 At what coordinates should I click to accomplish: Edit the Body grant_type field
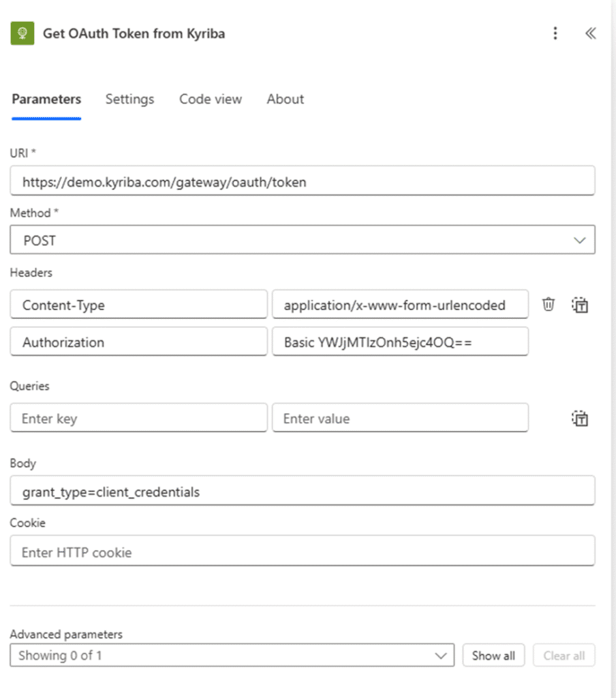[x=302, y=491]
